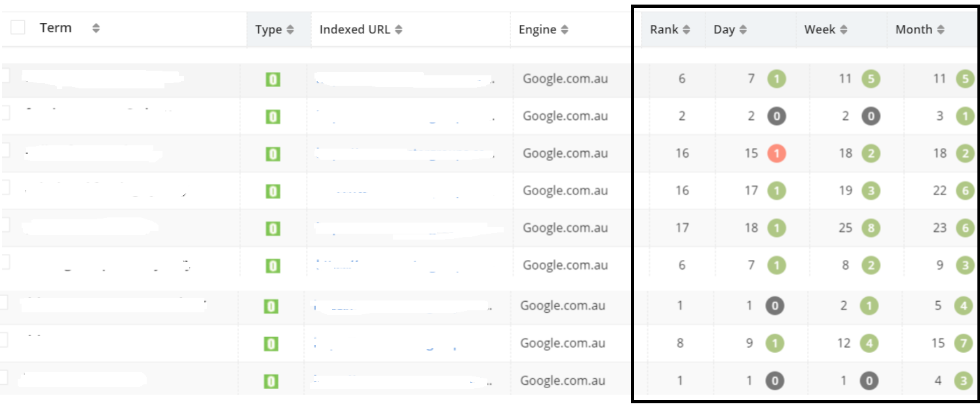Sort by Engine using its sort arrows

[x=565, y=29]
